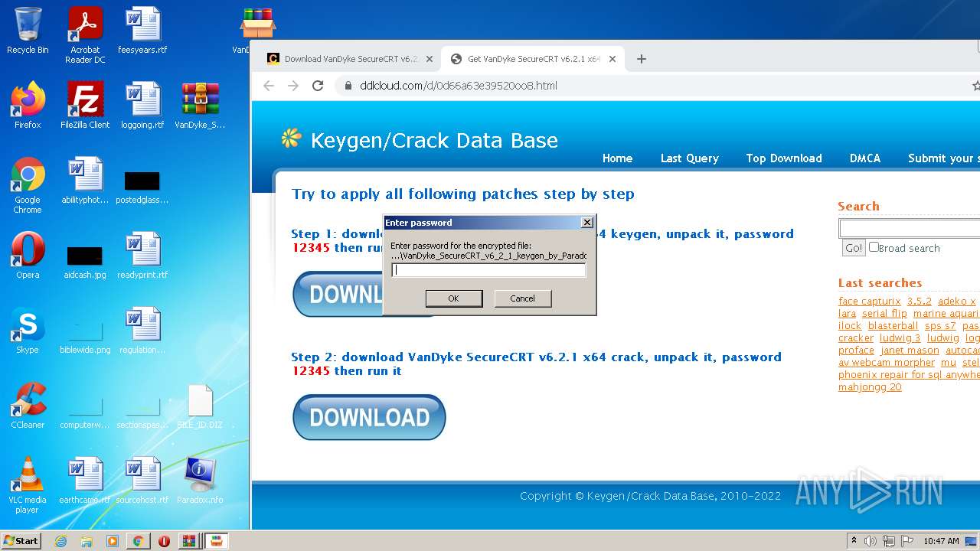This screenshot has width=980, height=551.
Task: Select biblewide.png desktop file
Action: coord(85,337)
